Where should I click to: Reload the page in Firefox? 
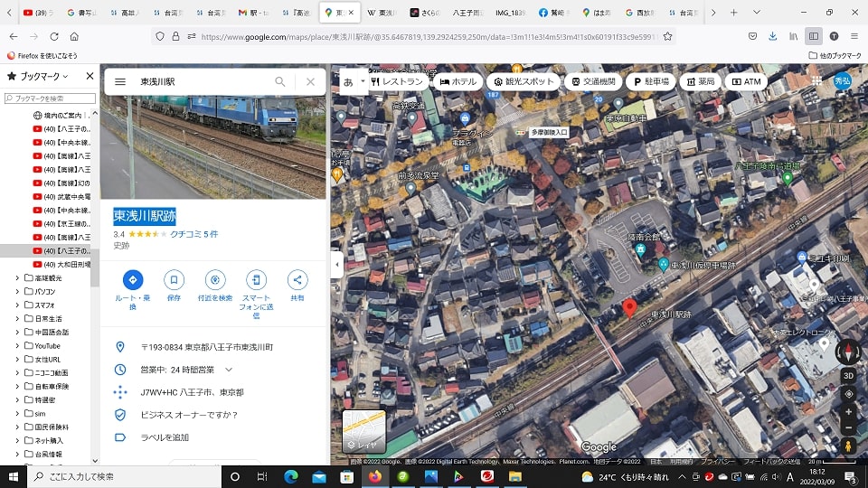pos(54,36)
